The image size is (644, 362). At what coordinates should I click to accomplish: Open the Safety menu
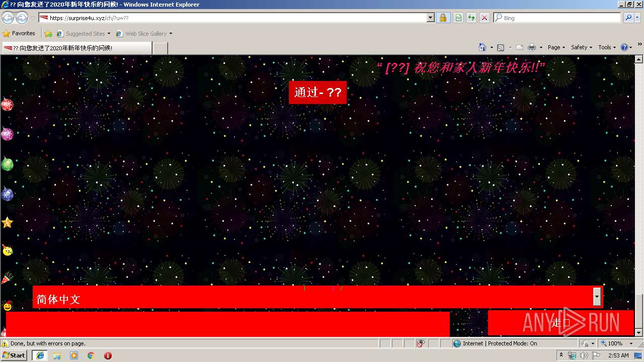point(582,47)
